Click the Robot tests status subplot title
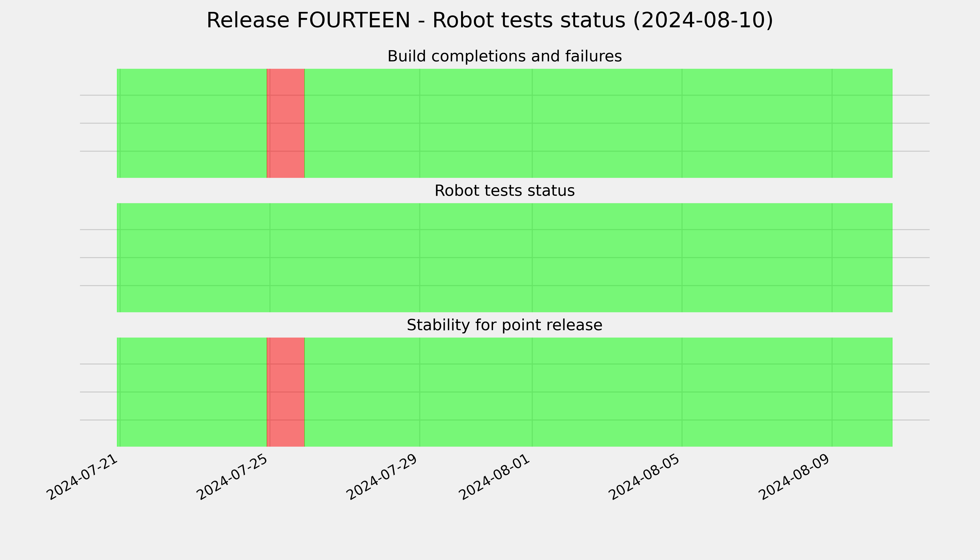Image resolution: width=980 pixels, height=560 pixels. click(504, 191)
